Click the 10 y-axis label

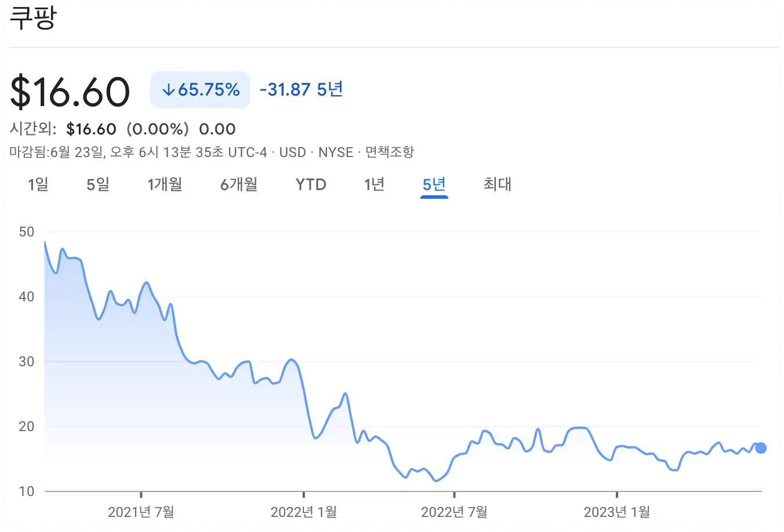(x=27, y=491)
